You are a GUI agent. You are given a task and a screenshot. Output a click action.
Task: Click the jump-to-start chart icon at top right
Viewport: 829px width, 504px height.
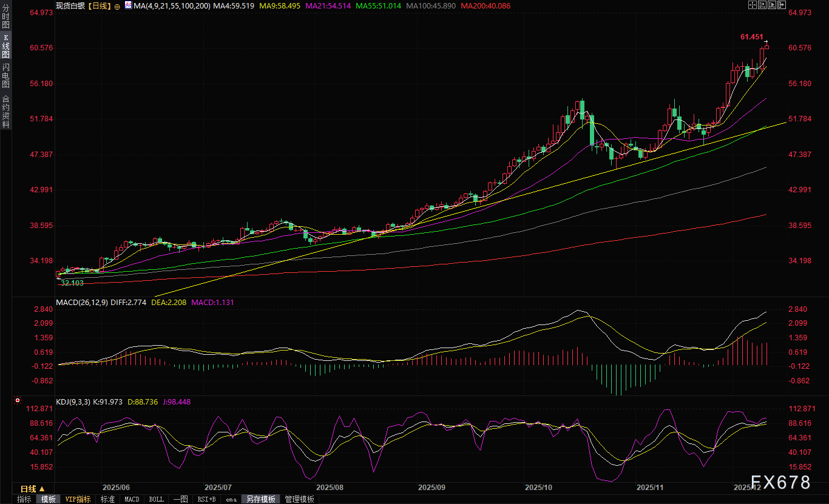763,5
